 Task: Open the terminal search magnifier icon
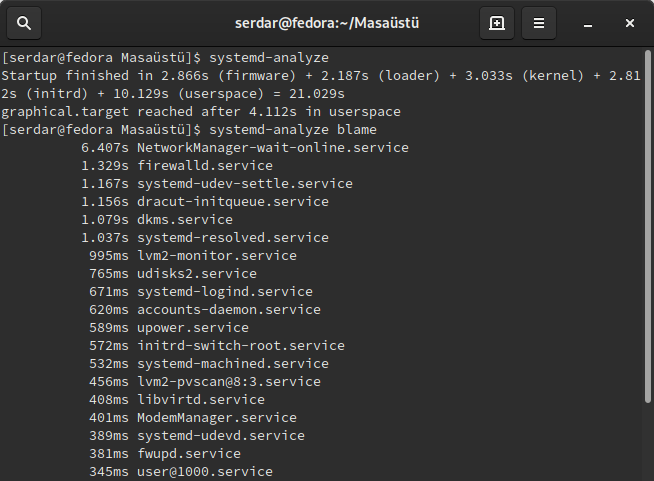24,23
